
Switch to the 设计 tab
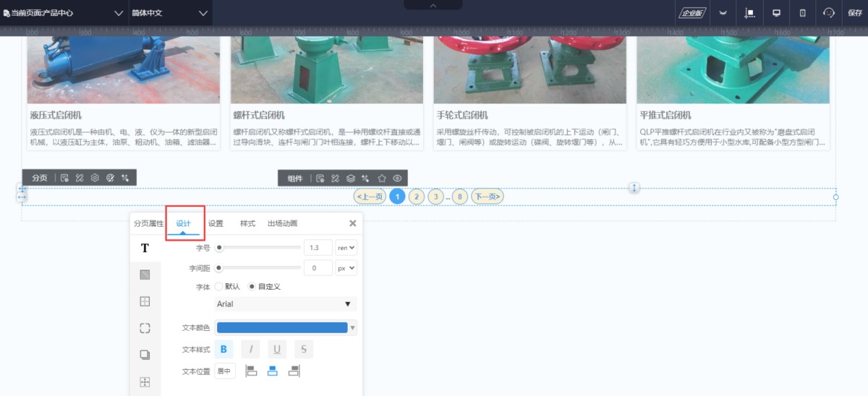[x=184, y=223]
